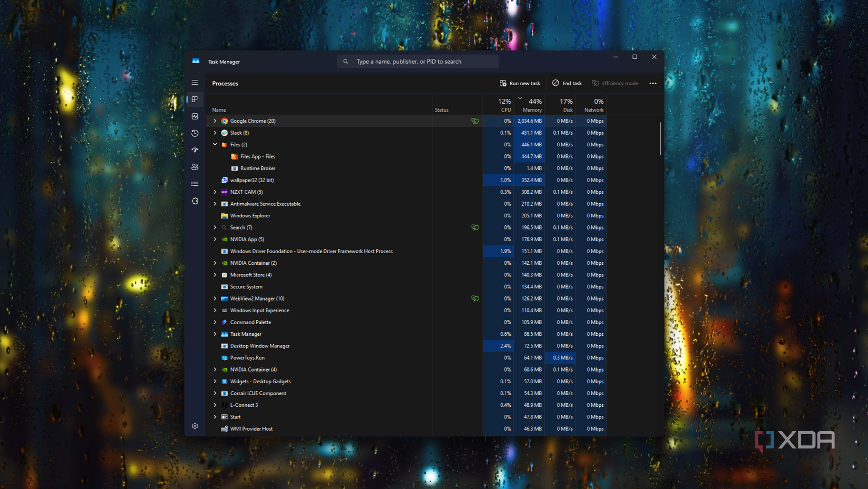Click the NZXT CAM process icon

225,192
